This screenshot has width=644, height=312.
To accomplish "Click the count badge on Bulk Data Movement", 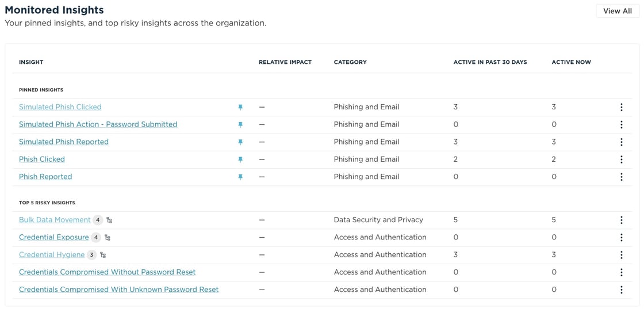I will (x=98, y=220).
